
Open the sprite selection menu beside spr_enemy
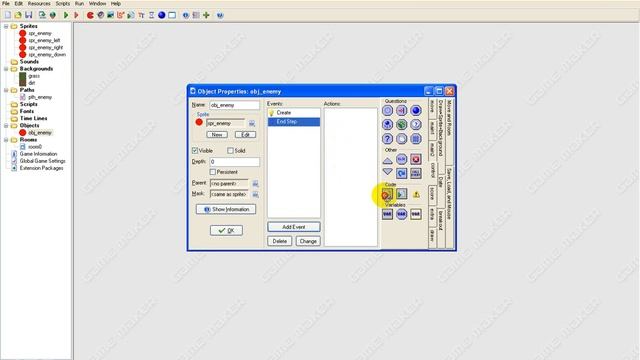click(252, 123)
